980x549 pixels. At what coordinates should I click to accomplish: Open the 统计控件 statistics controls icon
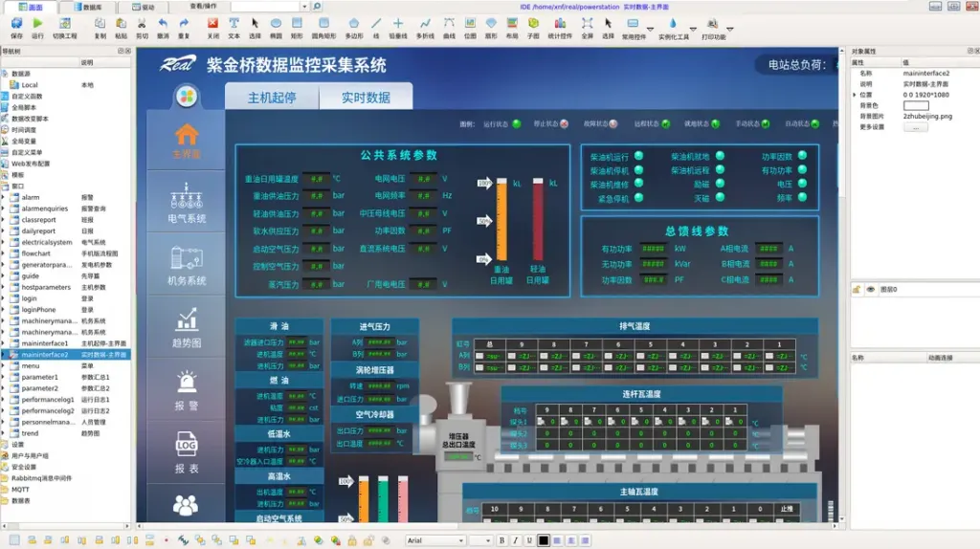(560, 23)
